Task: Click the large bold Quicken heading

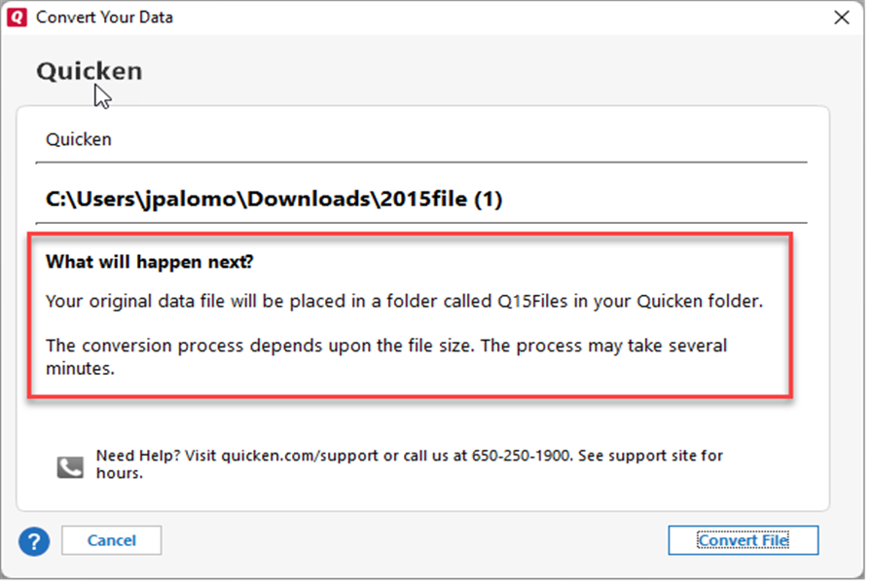Action: (90, 71)
